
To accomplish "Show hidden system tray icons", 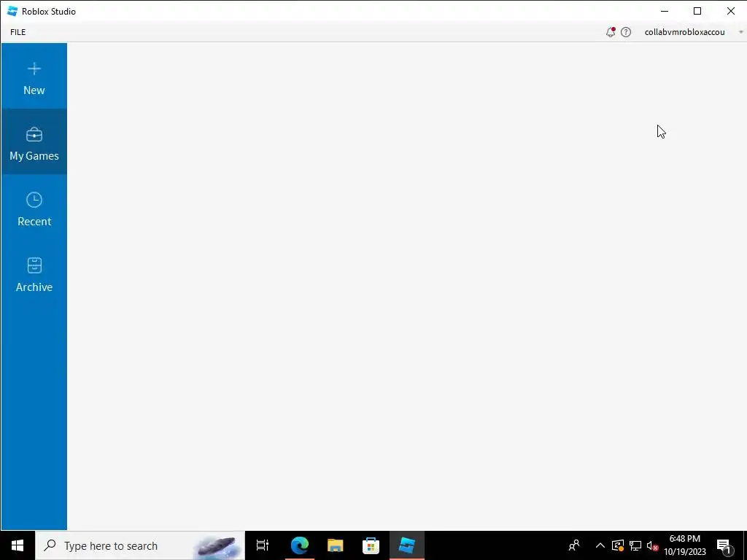I will (600, 545).
